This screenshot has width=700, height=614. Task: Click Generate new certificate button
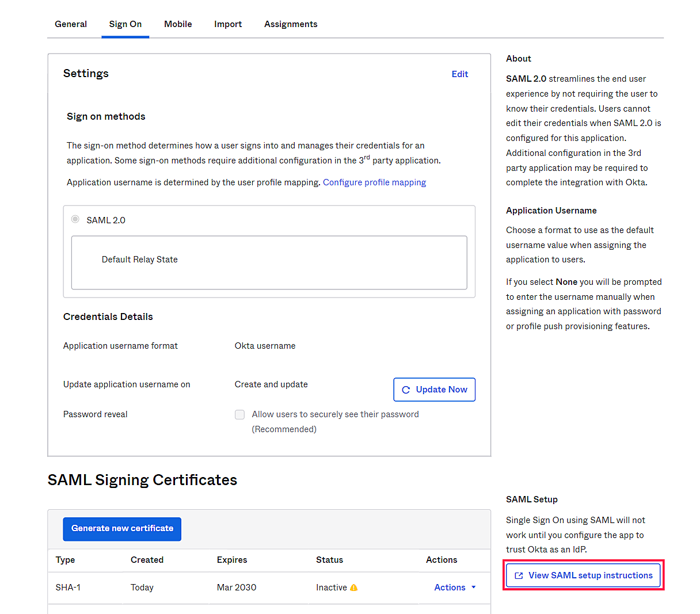(122, 529)
